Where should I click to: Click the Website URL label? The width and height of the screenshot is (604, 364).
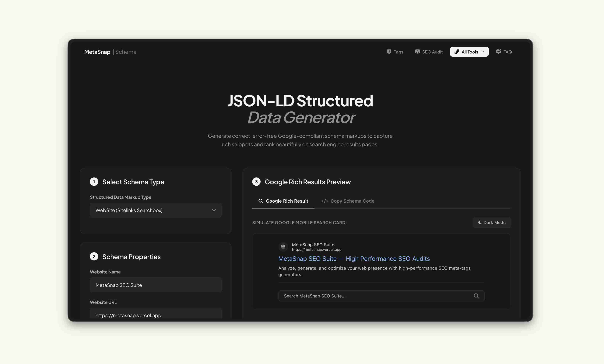tap(103, 302)
